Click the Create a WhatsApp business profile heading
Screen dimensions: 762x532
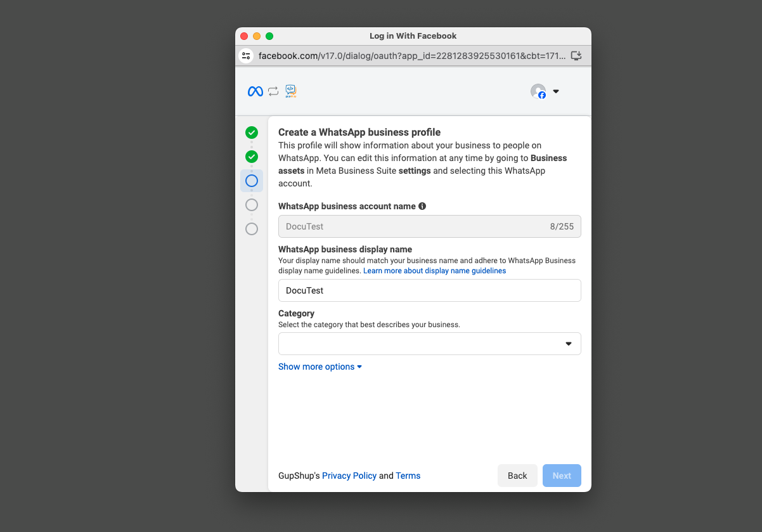coord(359,133)
